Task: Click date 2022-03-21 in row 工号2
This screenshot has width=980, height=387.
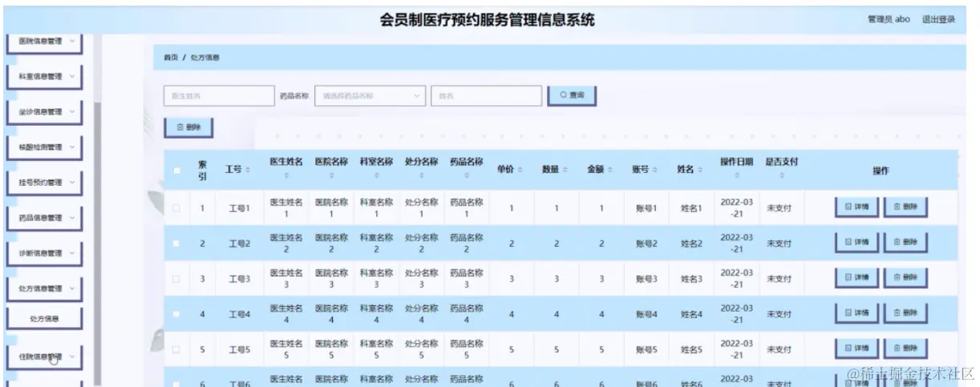Action: click(736, 244)
